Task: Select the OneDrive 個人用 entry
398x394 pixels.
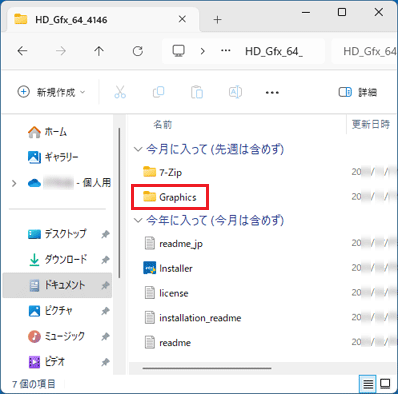Action: point(69,183)
